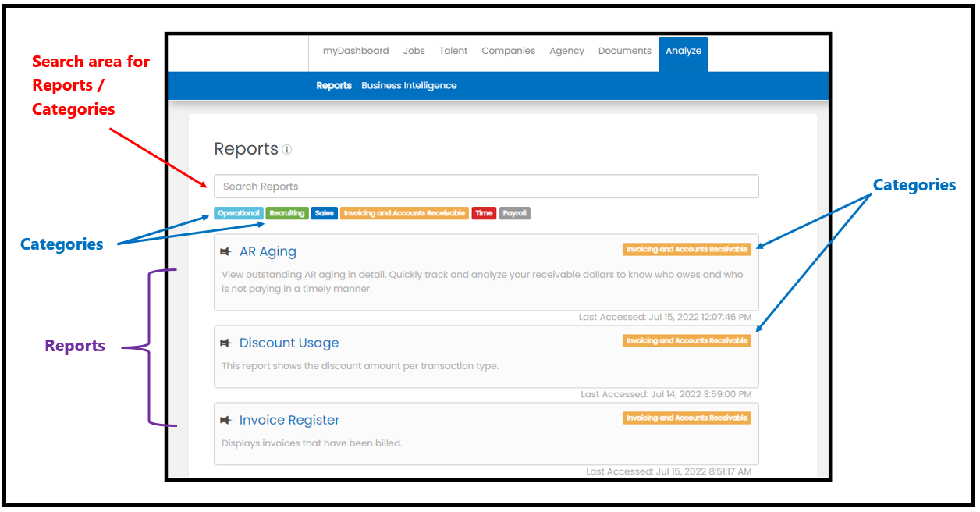Open Business Intelligence sub-navigation item
This screenshot has height=512, width=980.
click(409, 86)
